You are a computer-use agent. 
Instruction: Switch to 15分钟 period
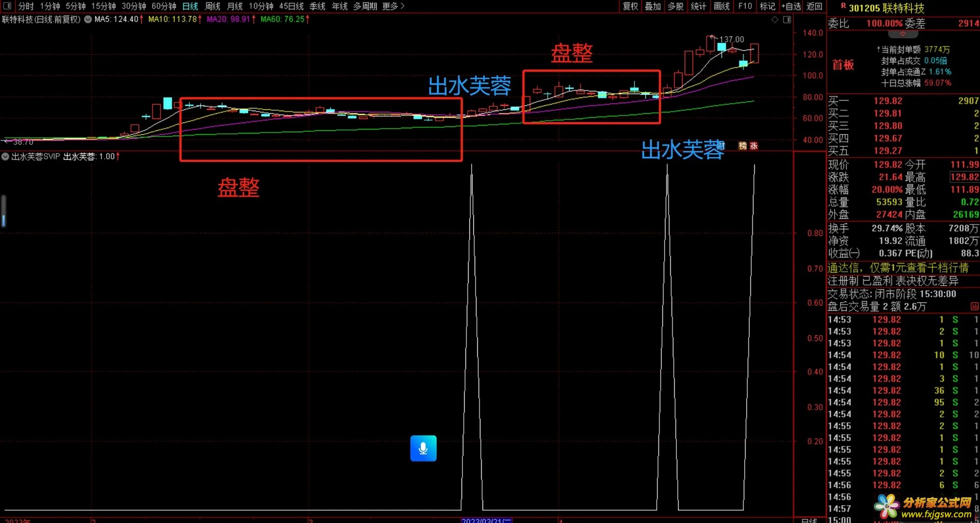click(104, 6)
